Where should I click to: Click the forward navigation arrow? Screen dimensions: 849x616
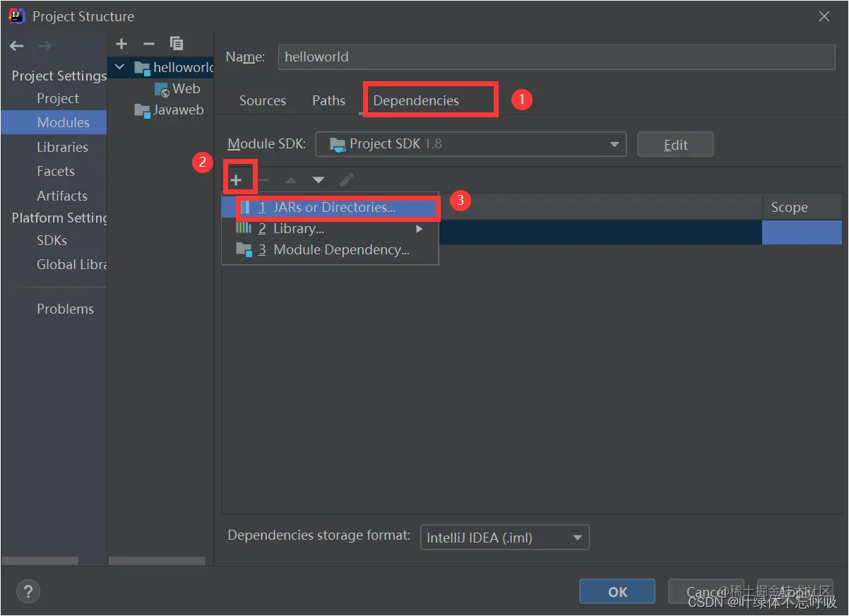pos(44,46)
